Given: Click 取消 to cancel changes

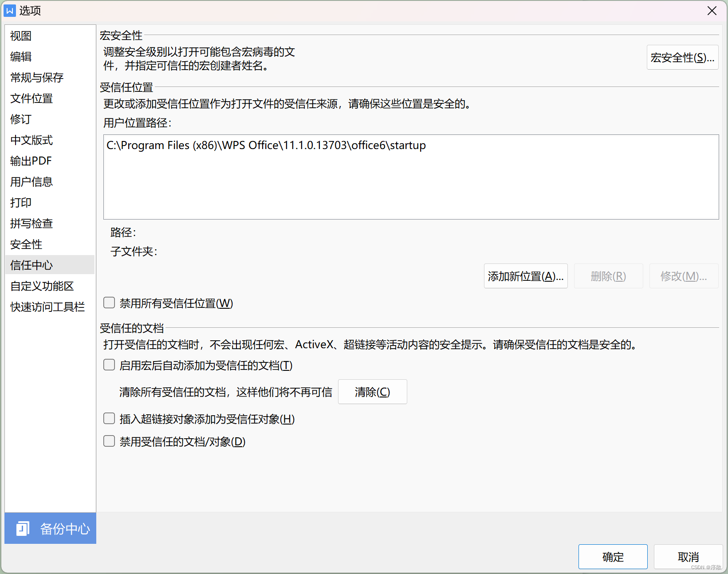Looking at the screenshot, I should coord(688,557).
